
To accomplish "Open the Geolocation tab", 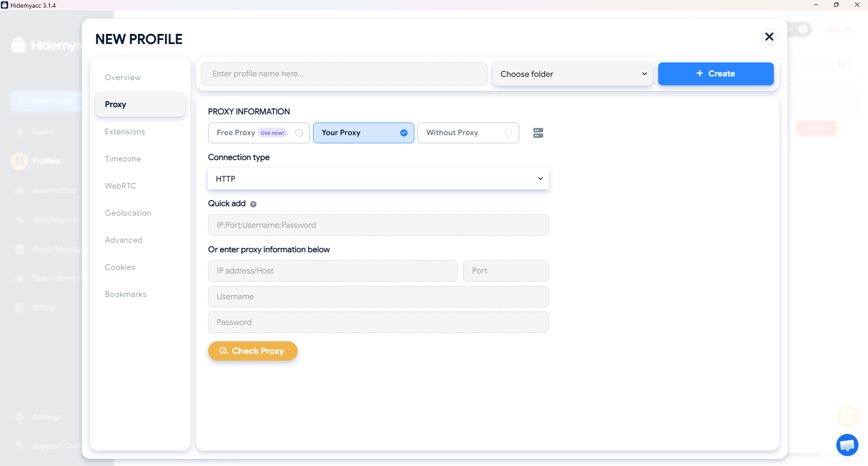I will 128,213.
